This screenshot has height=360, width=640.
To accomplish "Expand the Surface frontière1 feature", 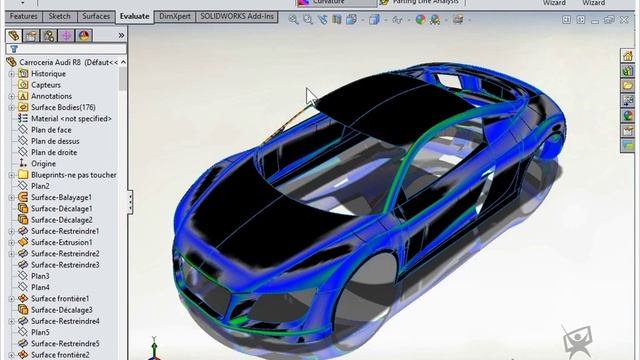I will pyautogui.click(x=11, y=299).
